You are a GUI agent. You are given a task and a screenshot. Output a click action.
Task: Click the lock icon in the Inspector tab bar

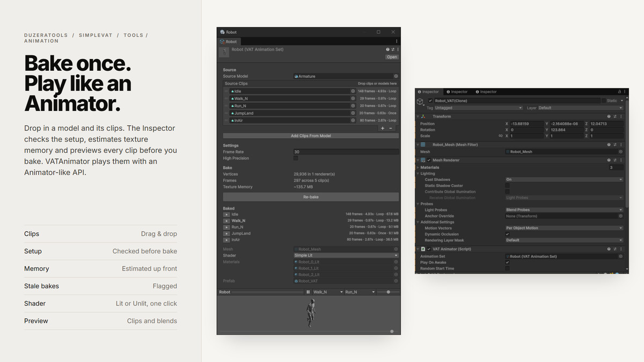pyautogui.click(x=619, y=92)
